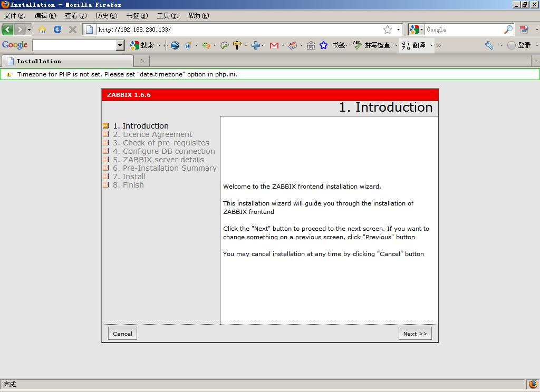Screen dimensions: 540x392
Task: Click the yellow signpost toolbar icon
Action: point(237,45)
